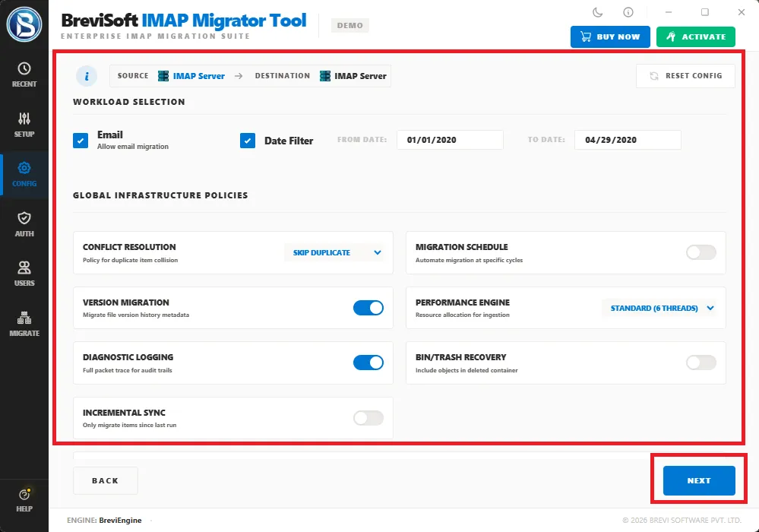This screenshot has height=532, width=759.
Task: Click the source IMAP Server icon
Action: point(163,76)
